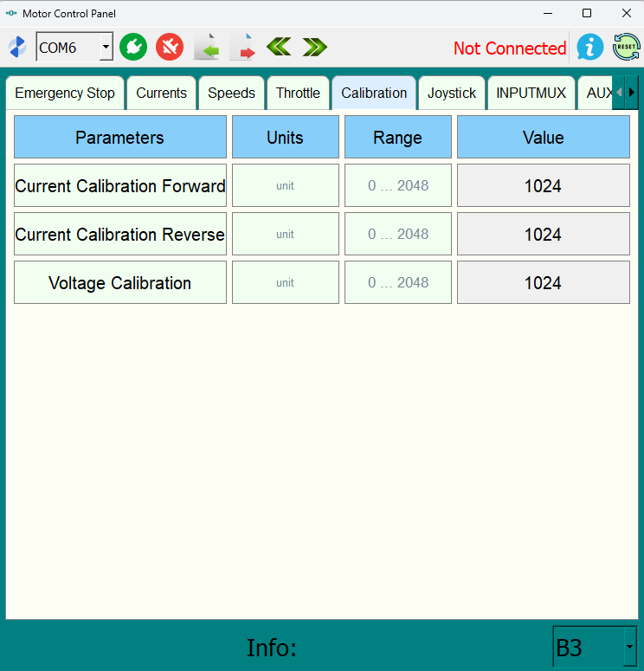Click the green connect plug icon
Viewport: 644px width, 671px height.
(x=133, y=47)
